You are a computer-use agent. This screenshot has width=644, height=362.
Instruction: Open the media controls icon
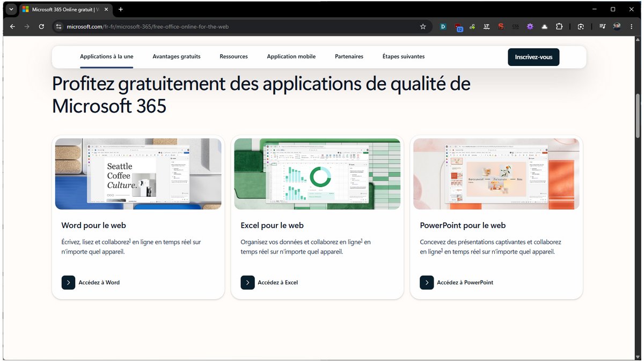(x=603, y=26)
